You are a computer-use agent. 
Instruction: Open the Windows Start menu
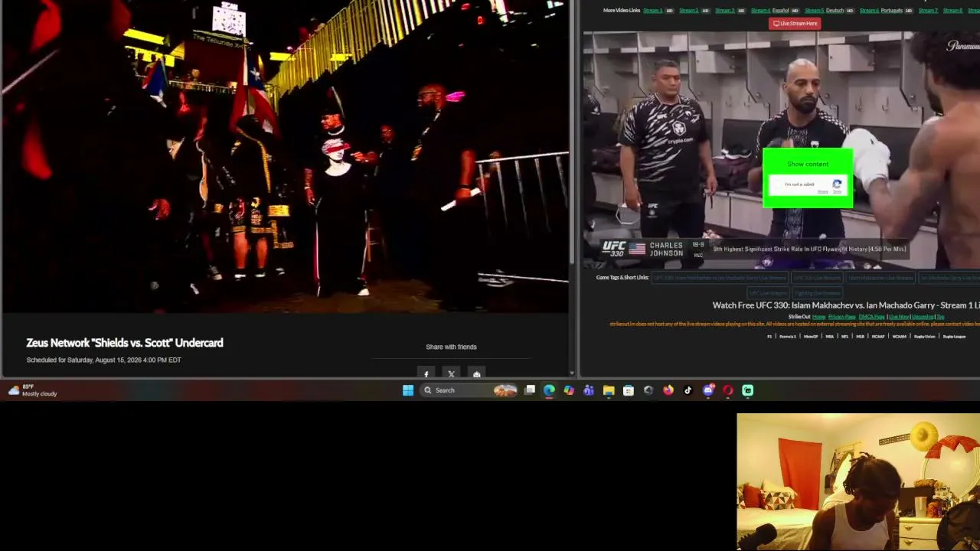pyautogui.click(x=408, y=390)
